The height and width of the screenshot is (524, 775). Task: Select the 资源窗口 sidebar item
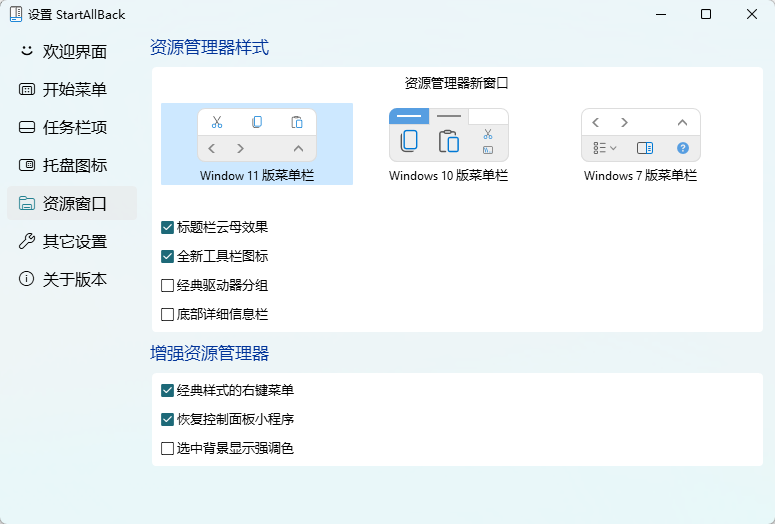point(72,203)
